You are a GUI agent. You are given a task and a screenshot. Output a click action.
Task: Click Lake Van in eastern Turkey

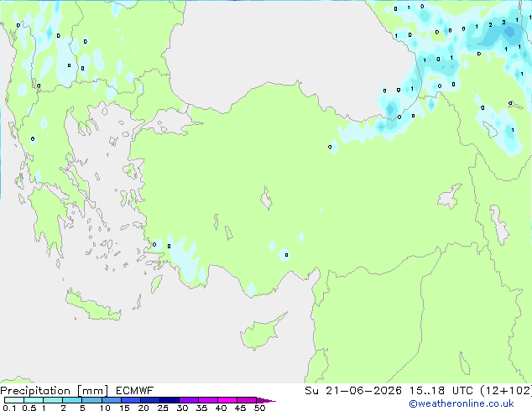[450, 196]
